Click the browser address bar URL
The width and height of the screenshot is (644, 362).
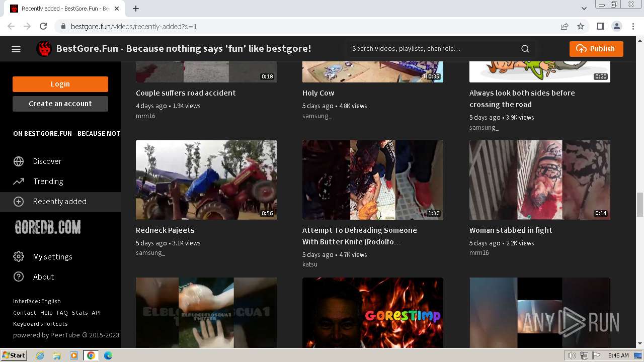134,27
